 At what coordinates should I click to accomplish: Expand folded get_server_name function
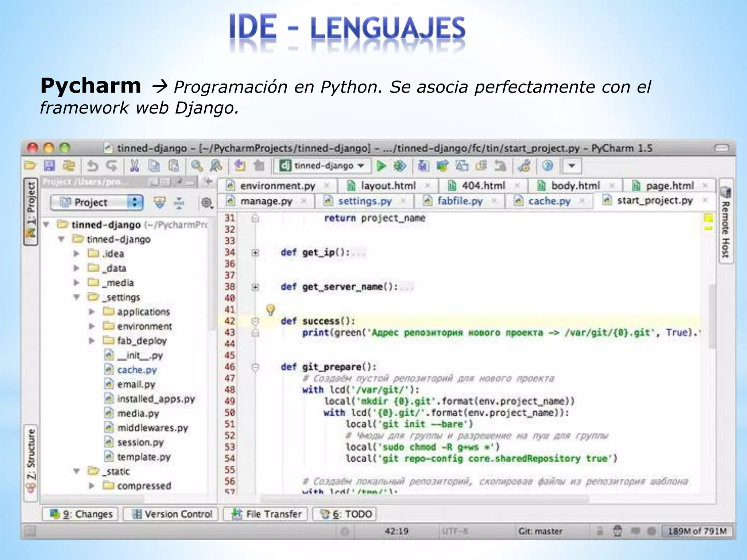coord(255,287)
